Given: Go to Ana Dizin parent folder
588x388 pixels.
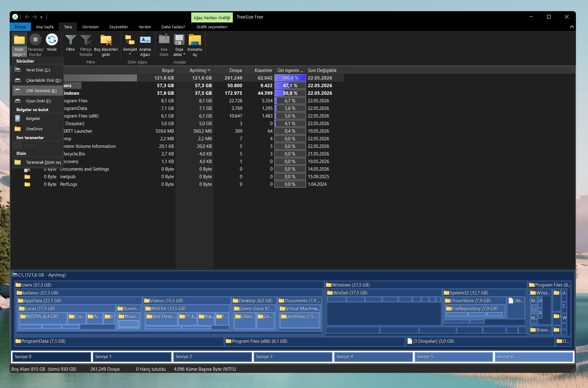Looking at the screenshot, I should (x=164, y=45).
